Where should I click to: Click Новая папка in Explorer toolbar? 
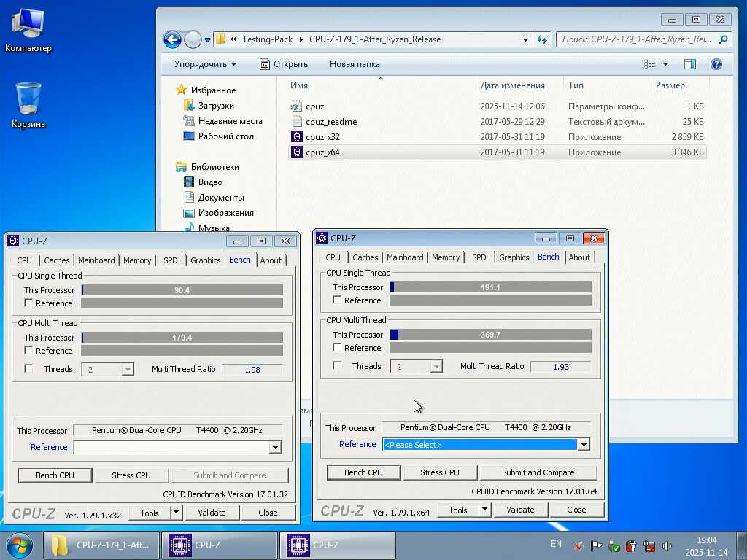[x=355, y=64]
